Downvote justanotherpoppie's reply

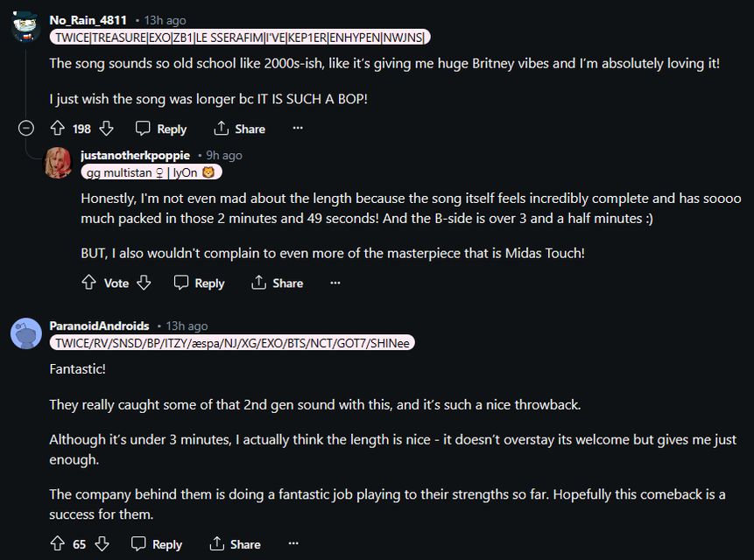click(x=144, y=283)
